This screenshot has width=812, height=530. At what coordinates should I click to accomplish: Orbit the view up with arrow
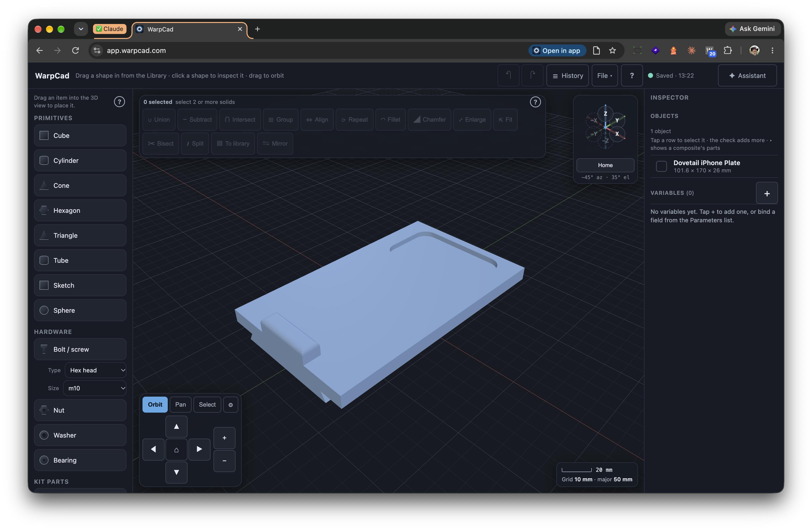176,426
